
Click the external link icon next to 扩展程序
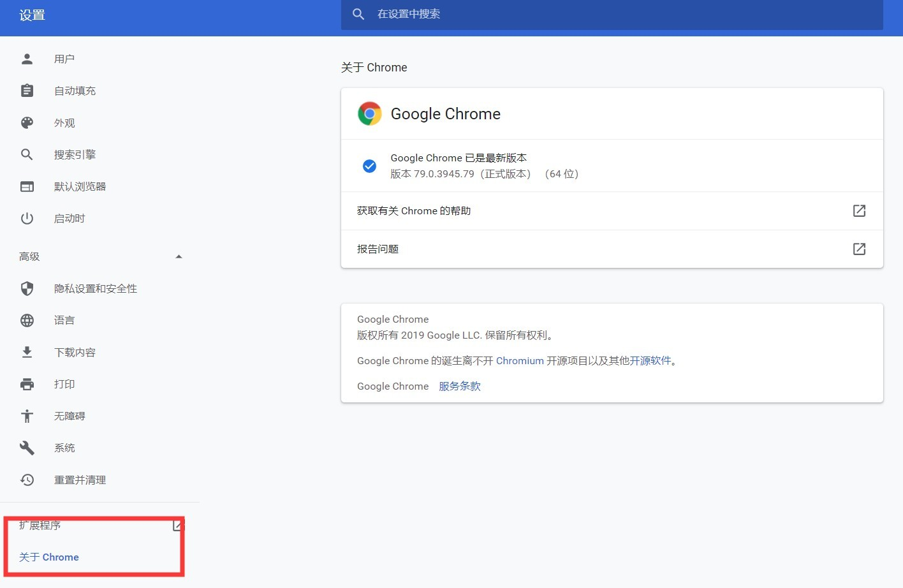[178, 526]
